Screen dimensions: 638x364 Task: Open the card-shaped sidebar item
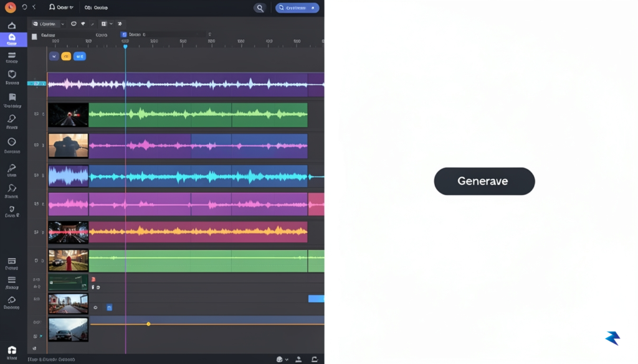[12, 264]
